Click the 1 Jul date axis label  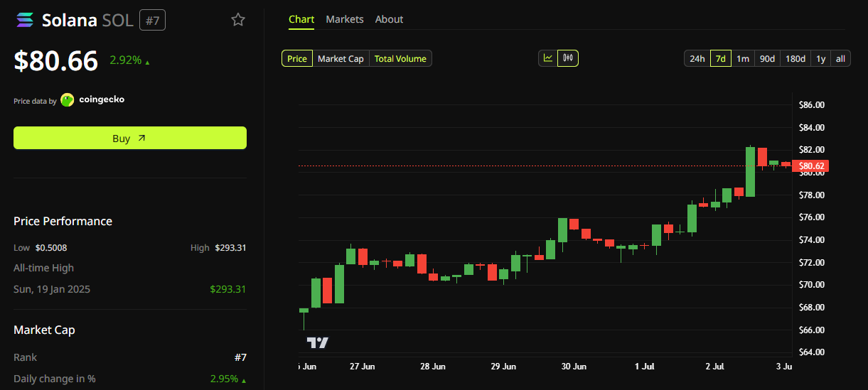(x=644, y=367)
